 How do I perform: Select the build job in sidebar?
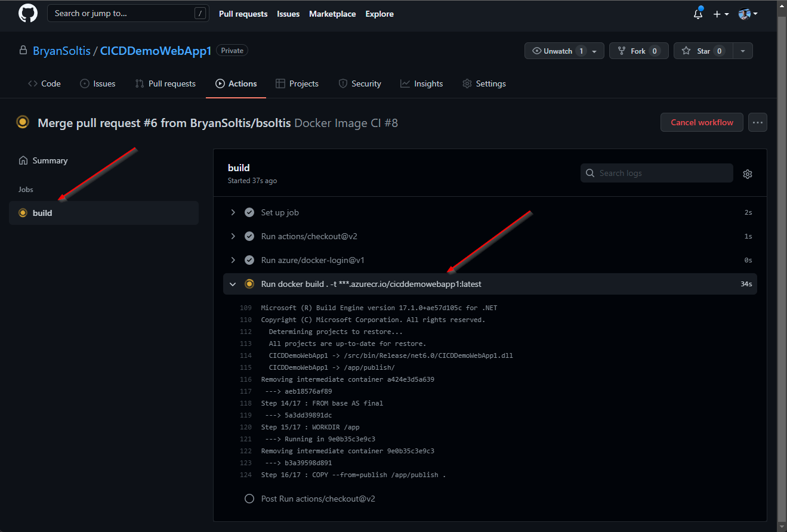click(x=42, y=213)
